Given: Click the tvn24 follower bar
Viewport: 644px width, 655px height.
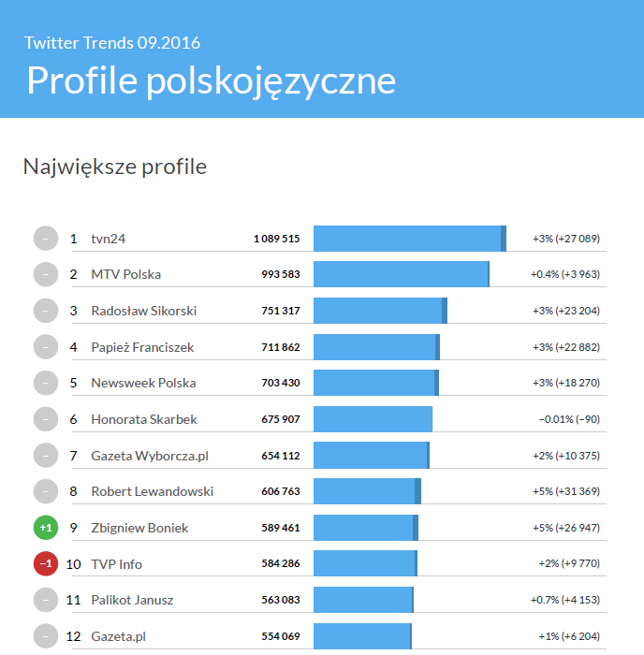Looking at the screenshot, I should [x=409, y=239].
